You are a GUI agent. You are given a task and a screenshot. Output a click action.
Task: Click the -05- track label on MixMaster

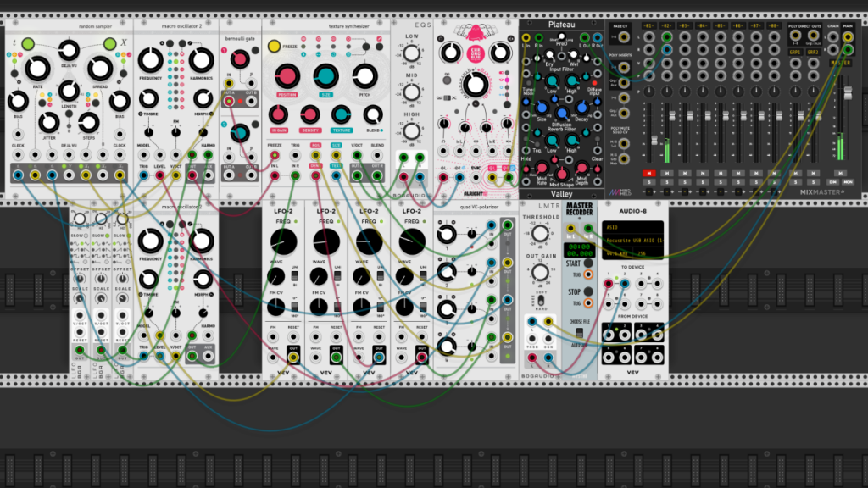pos(720,26)
